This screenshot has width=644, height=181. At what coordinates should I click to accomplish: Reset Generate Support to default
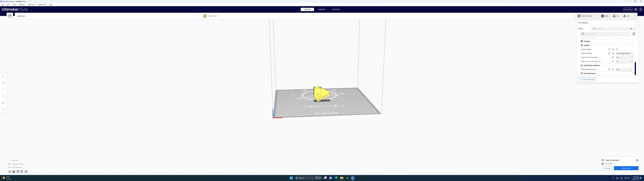[613, 49]
